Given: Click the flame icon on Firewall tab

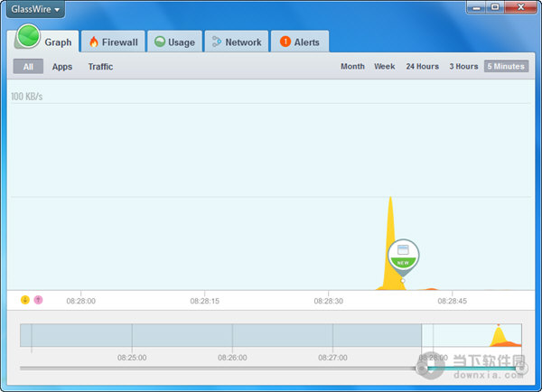Looking at the screenshot, I should pyautogui.click(x=94, y=42).
